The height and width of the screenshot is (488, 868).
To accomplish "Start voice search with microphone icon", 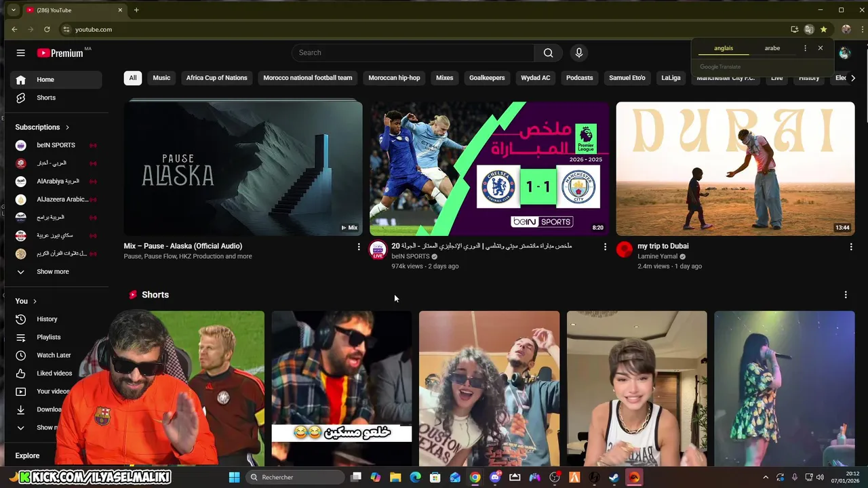I will pyautogui.click(x=578, y=53).
